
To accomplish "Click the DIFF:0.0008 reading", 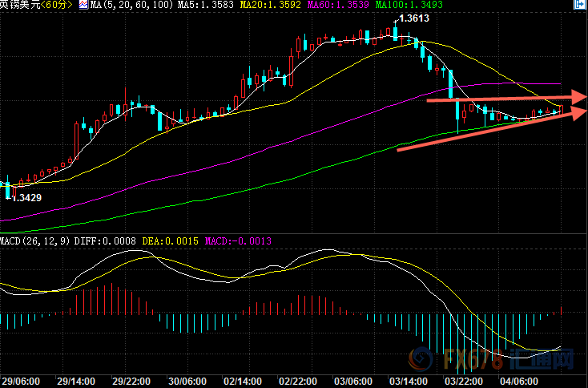I will point(105,241).
